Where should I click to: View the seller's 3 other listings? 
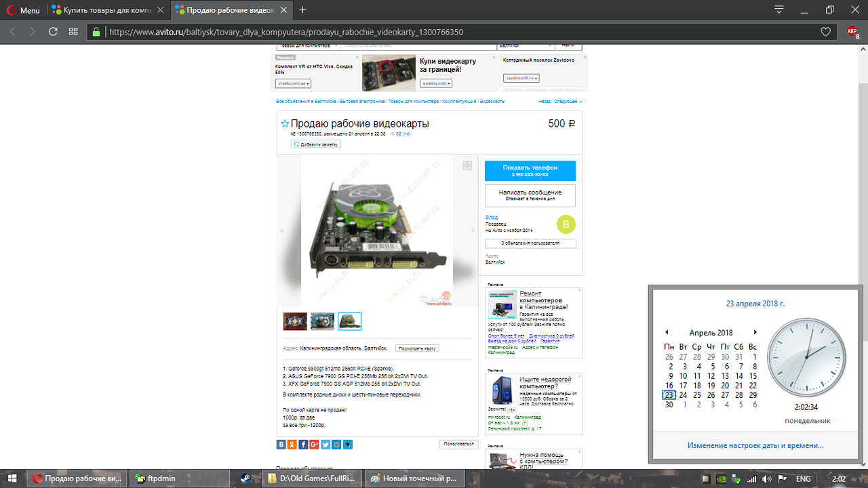pyautogui.click(x=530, y=243)
